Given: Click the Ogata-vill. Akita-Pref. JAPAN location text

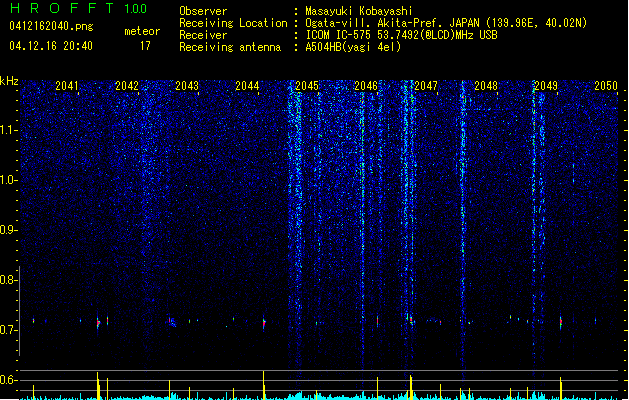Looking at the screenshot, I should (x=446, y=23).
